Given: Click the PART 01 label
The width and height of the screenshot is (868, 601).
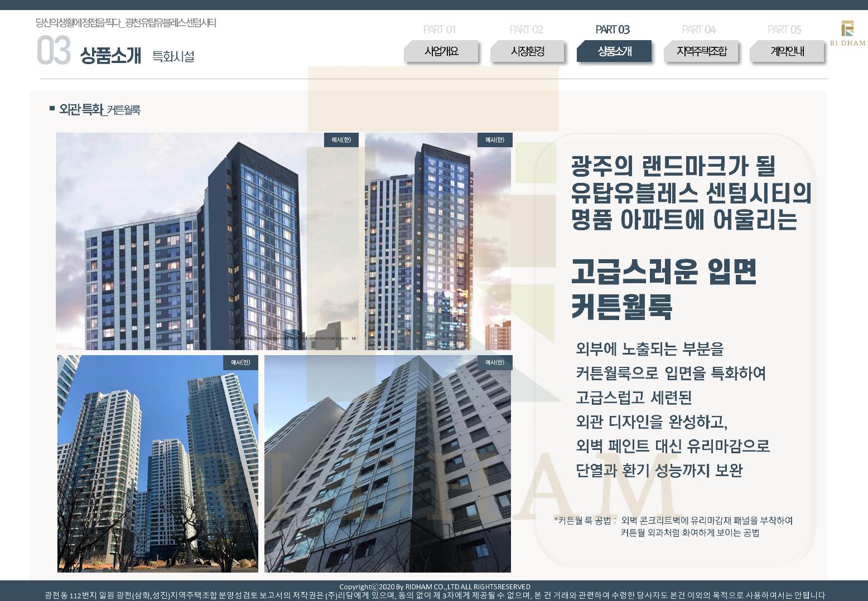Looking at the screenshot, I should [x=440, y=30].
